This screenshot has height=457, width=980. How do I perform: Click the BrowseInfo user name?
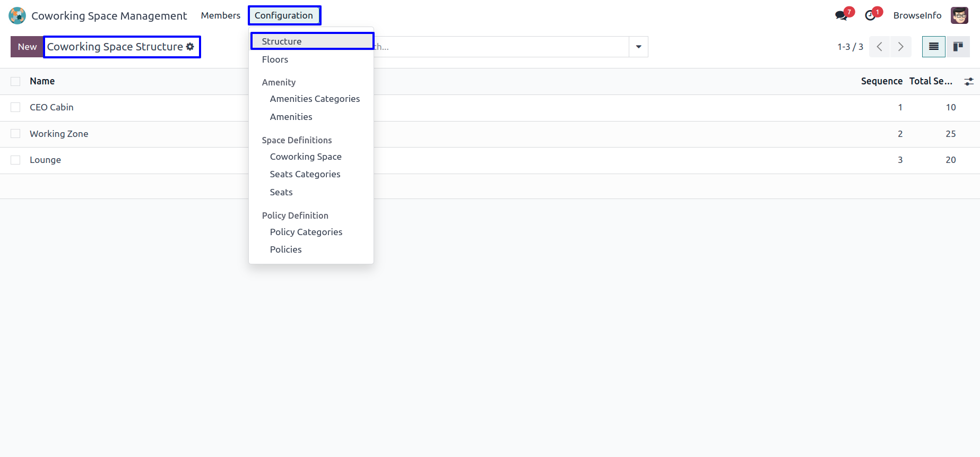click(x=917, y=15)
